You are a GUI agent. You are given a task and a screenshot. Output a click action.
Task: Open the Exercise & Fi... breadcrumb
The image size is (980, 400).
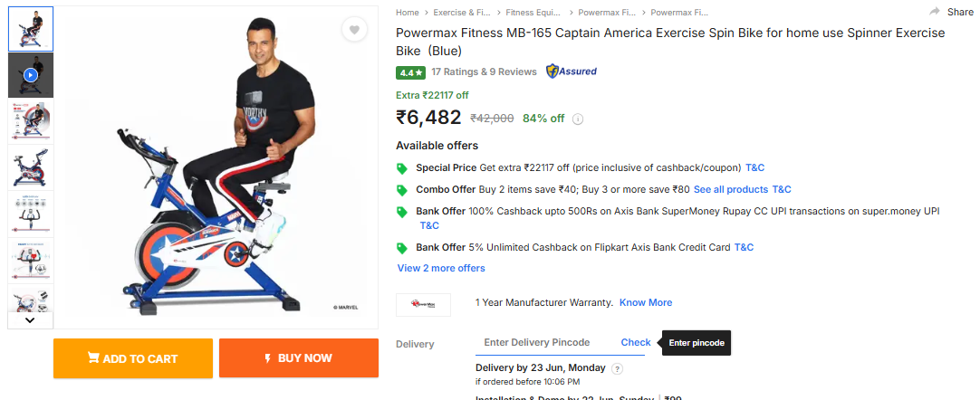coord(463,13)
